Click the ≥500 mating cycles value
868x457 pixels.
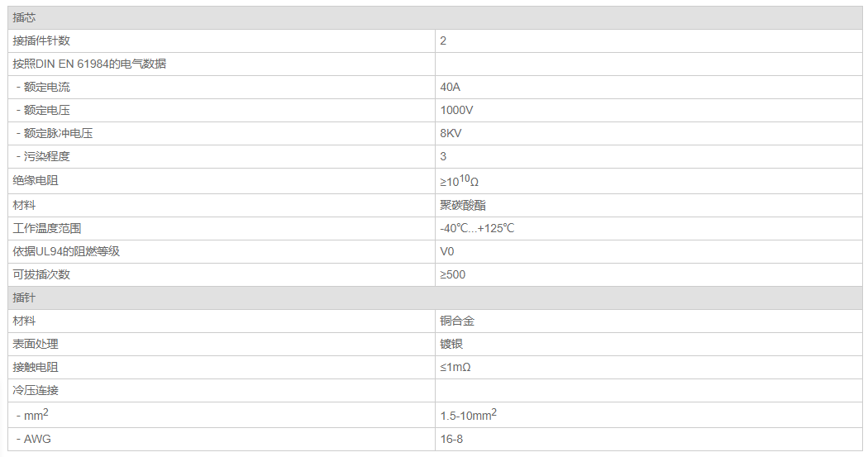(453, 274)
